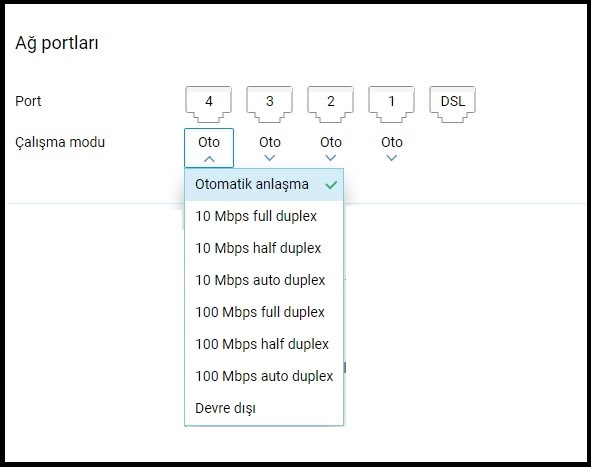Collapse the open Oto dropdown for port 4
Viewport: 591px width, 468px height.
(209, 148)
